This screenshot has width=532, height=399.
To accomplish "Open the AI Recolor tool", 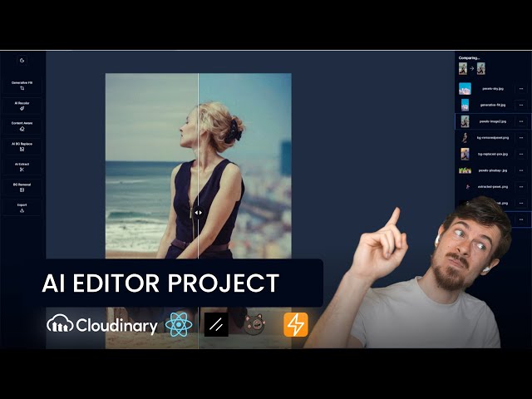I will click(x=22, y=106).
